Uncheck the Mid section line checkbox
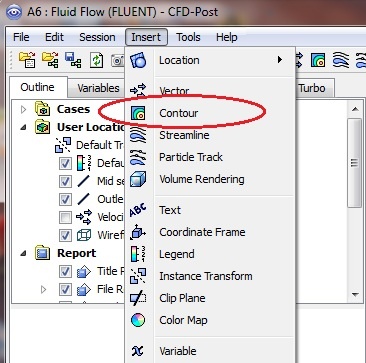This screenshot has width=366, height=363. pos(65,182)
